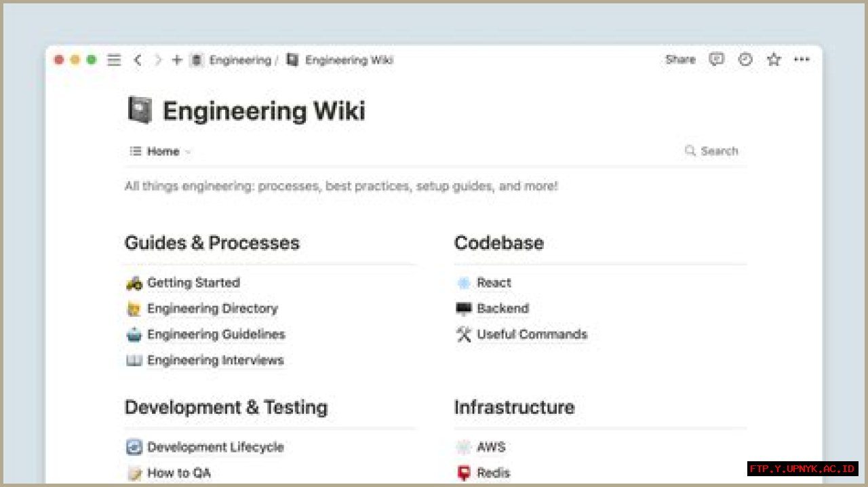Click the Useful Commands tools icon
The width and height of the screenshot is (868, 487).
(x=464, y=334)
